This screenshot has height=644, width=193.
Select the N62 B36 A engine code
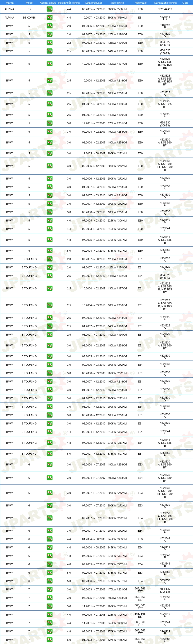point(165,606)
